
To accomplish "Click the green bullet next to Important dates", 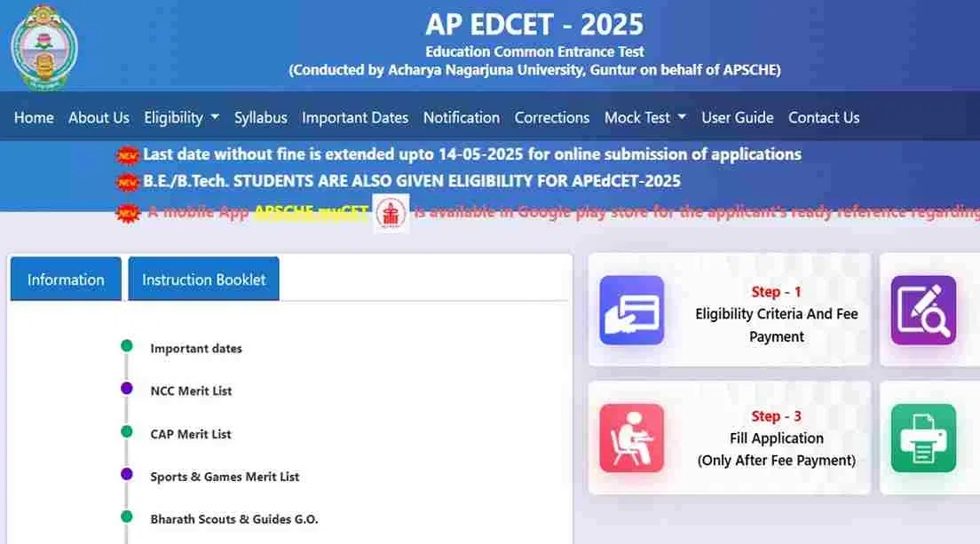I will pyautogui.click(x=127, y=345).
